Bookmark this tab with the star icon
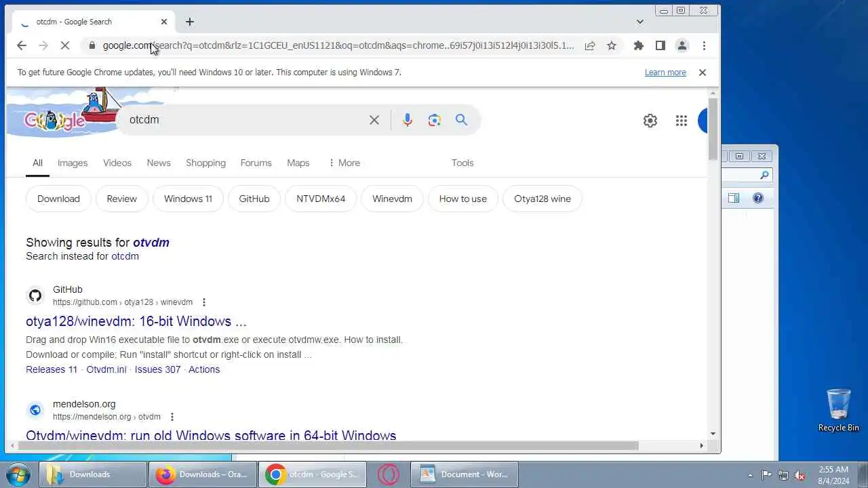This screenshot has height=488, width=868. (612, 45)
